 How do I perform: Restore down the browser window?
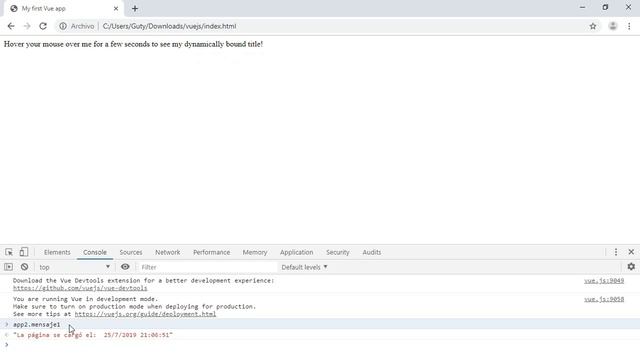[x=605, y=7]
